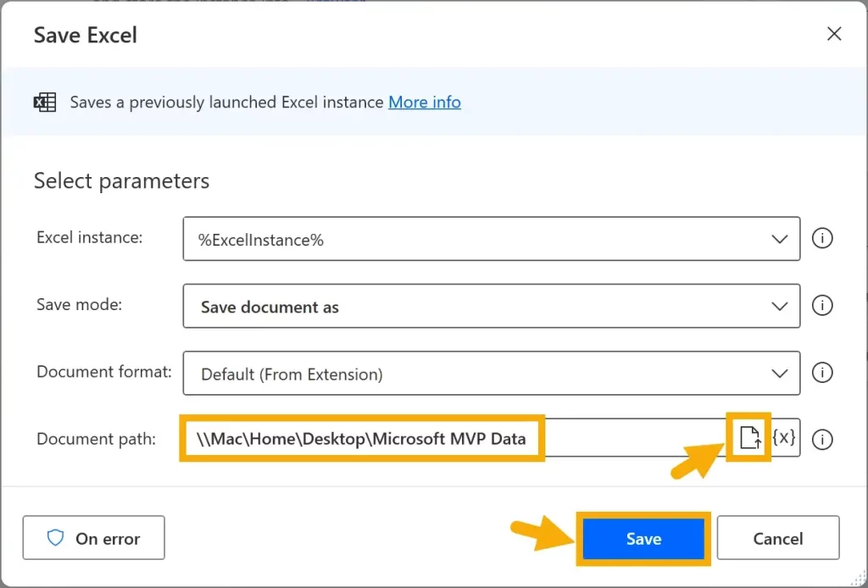The width and height of the screenshot is (868, 588).
Task: Click the Cancel button
Action: [777, 539]
